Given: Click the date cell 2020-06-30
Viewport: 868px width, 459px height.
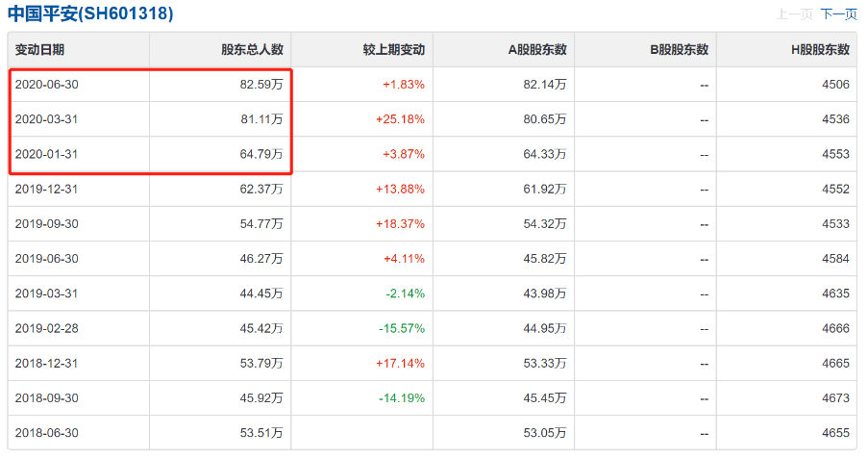Looking at the screenshot, I should [46, 85].
